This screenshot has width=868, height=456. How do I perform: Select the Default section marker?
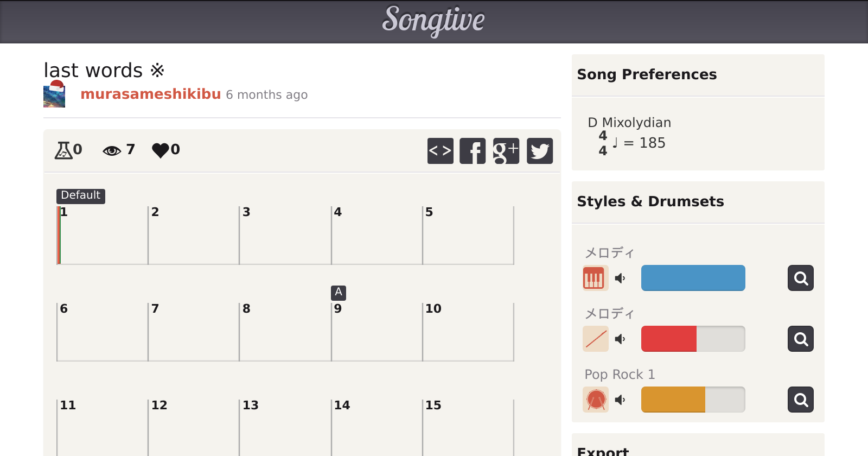(x=80, y=195)
